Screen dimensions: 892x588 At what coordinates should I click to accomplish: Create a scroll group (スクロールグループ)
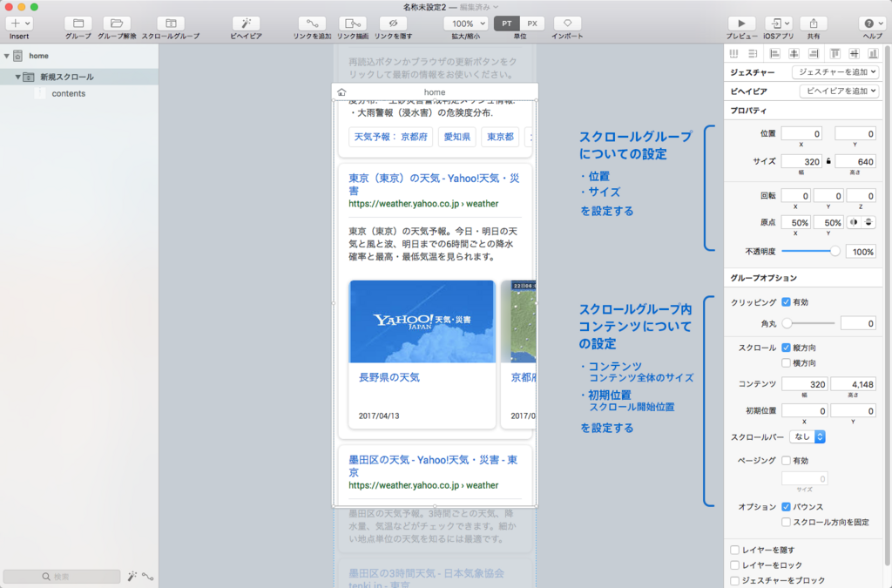171,24
